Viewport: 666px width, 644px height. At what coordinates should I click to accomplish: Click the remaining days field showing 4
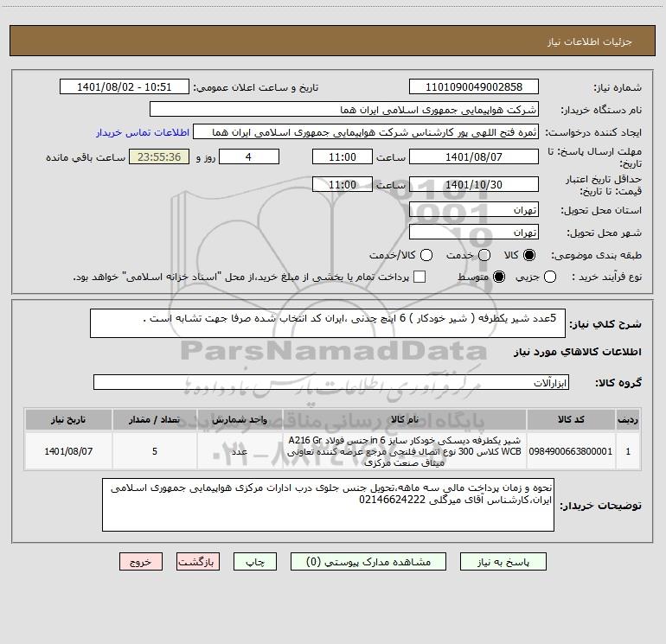(x=249, y=156)
